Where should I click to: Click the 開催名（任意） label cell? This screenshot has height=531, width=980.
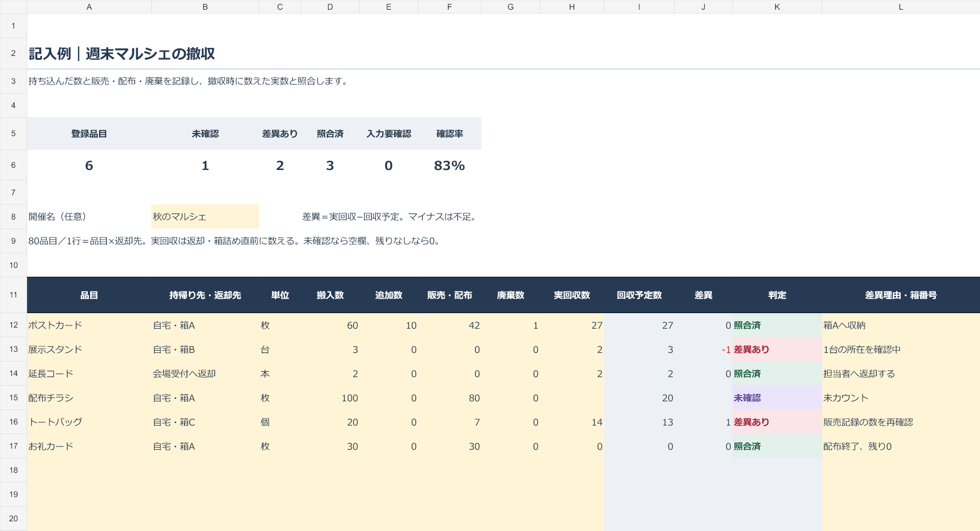(x=89, y=217)
